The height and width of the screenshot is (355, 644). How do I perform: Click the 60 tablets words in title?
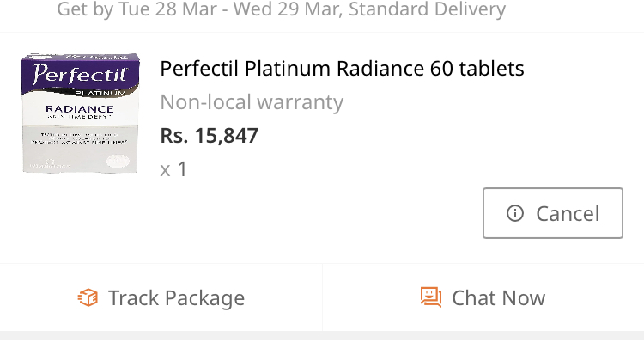click(x=477, y=68)
